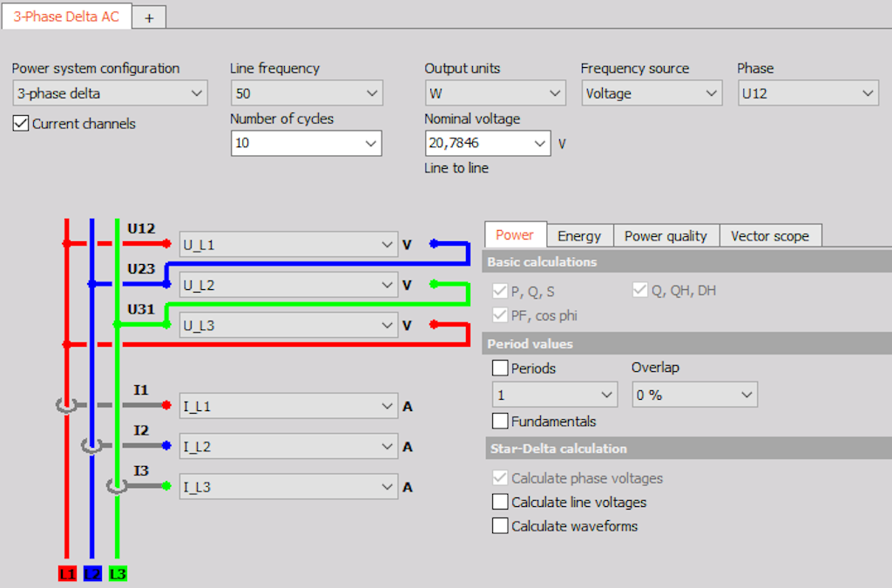Open Frequency source dropdown

(x=652, y=93)
